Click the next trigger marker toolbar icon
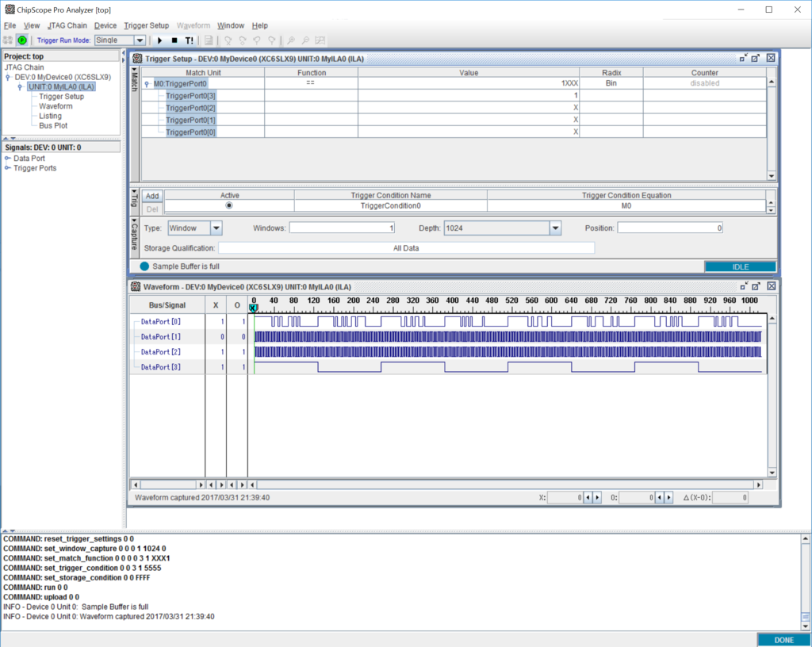812x647 pixels. click(x=271, y=40)
